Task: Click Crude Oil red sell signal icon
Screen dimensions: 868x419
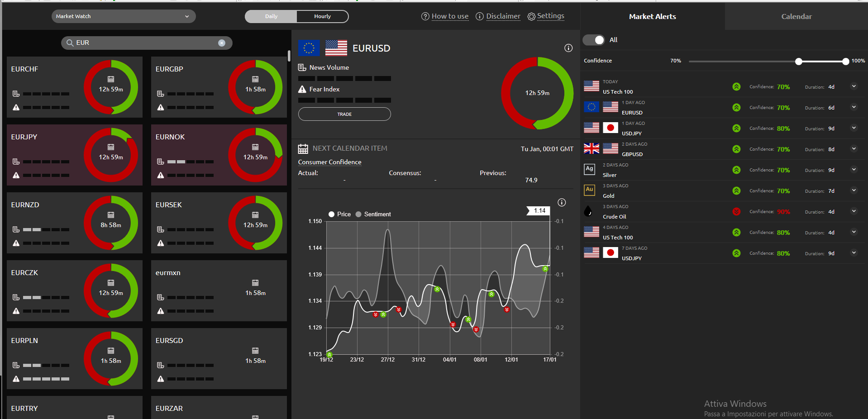Action: pyautogui.click(x=736, y=211)
